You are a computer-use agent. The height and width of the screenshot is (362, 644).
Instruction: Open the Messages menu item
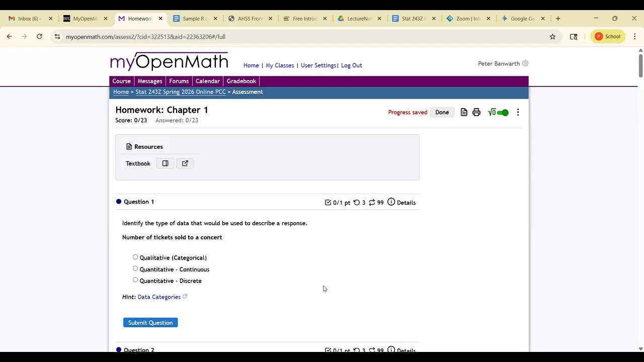pos(150,81)
